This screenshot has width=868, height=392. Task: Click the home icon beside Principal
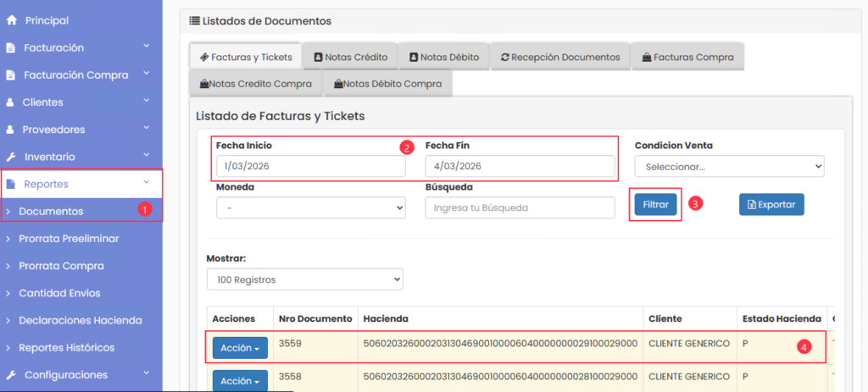tap(10, 20)
